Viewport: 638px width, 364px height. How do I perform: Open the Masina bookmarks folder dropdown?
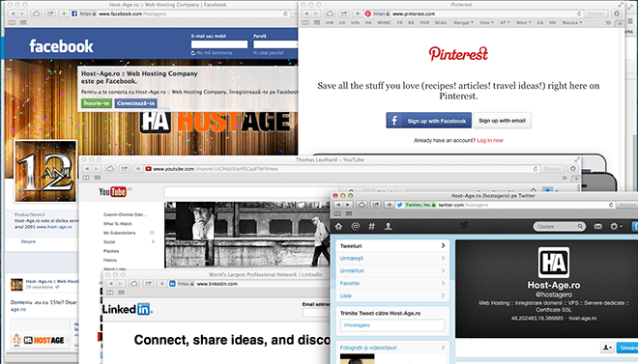pos(572,23)
